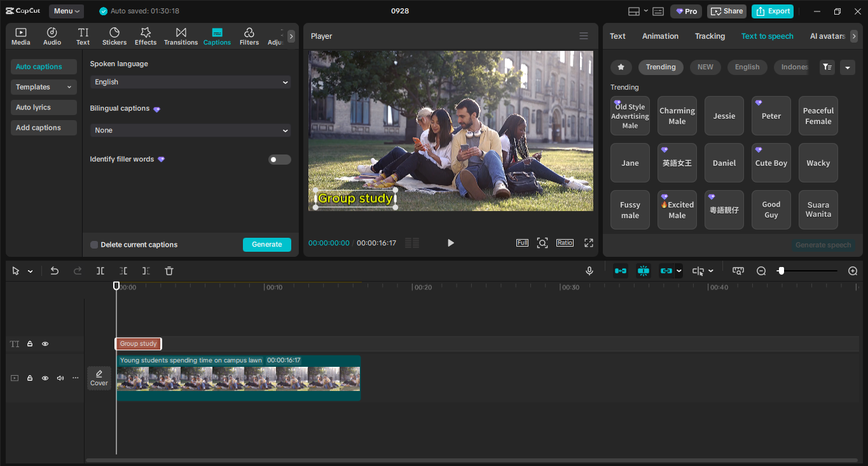Open the Stickers panel
This screenshot has height=466, width=868.
tap(114, 36)
